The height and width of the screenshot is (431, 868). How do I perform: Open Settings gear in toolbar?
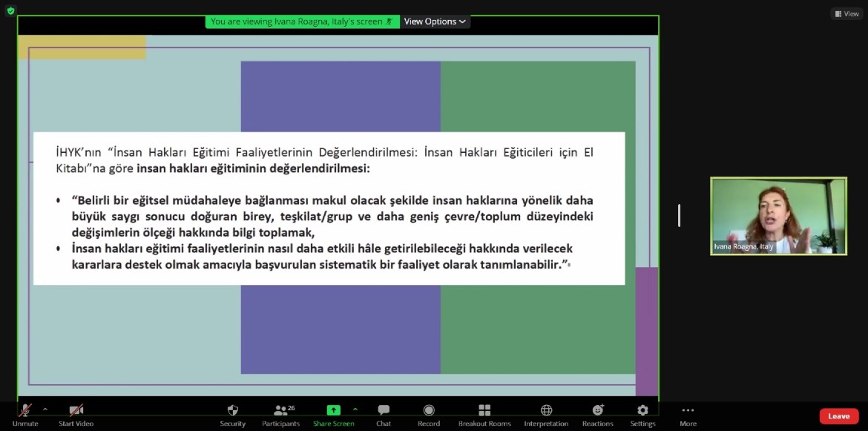coord(642,415)
